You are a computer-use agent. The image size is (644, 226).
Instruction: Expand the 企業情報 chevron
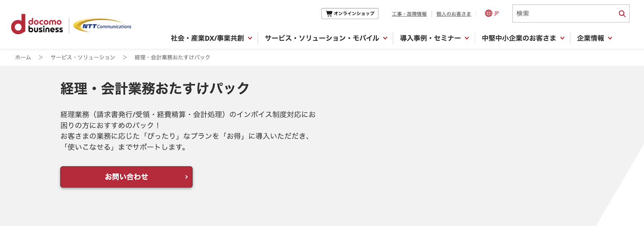pyautogui.click(x=610, y=38)
